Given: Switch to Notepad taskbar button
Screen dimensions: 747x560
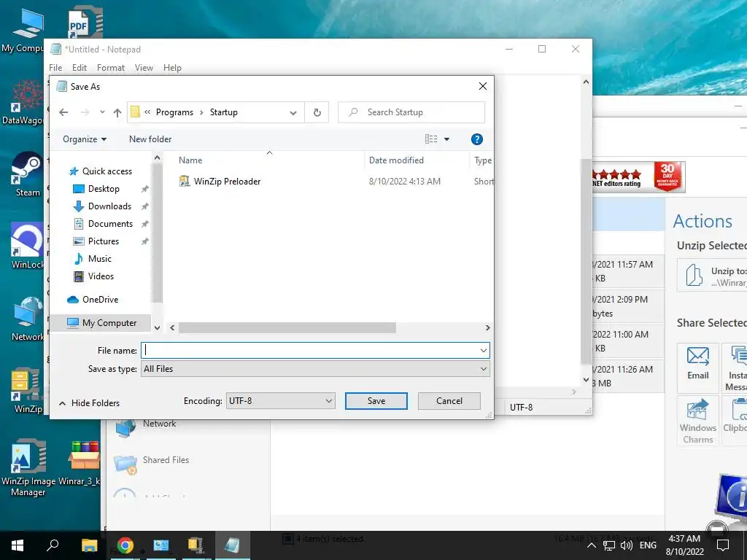Looking at the screenshot, I should pos(233,545).
